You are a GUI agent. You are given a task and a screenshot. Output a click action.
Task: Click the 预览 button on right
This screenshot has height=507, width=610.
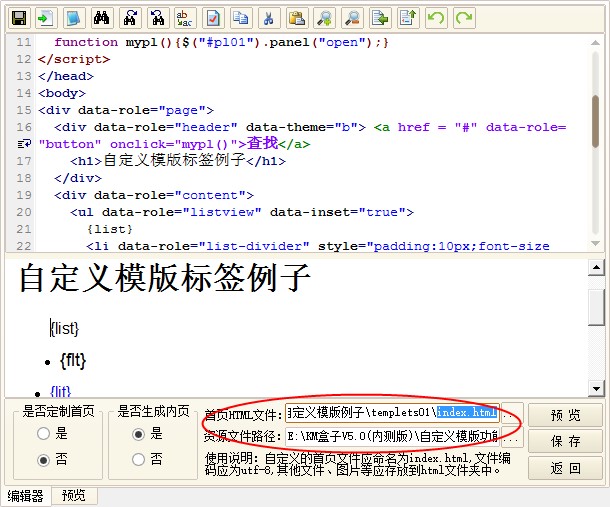tap(565, 415)
